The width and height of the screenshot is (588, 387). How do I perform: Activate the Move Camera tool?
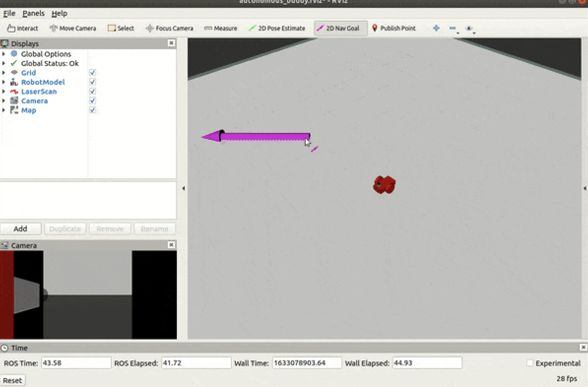click(x=73, y=28)
